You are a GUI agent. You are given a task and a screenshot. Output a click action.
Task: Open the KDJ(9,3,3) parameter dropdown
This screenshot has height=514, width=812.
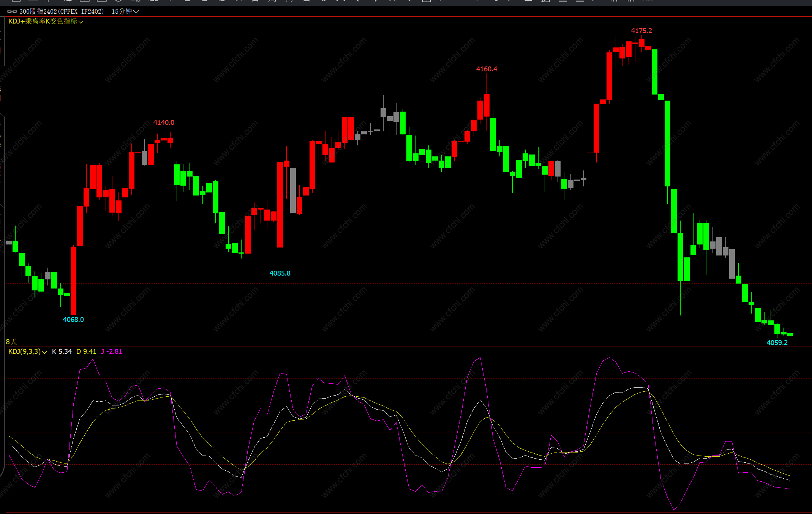pos(27,352)
